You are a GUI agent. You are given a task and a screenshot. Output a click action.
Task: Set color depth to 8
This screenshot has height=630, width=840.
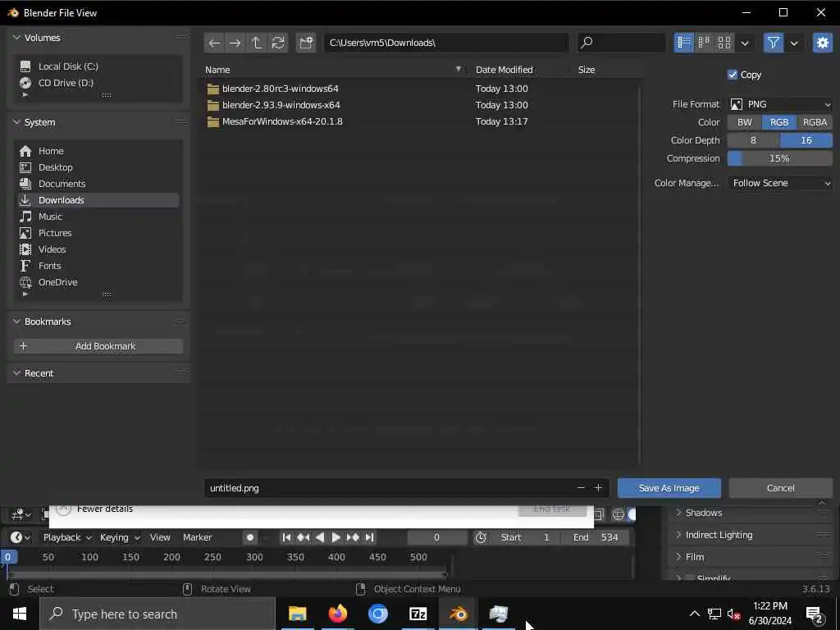tap(753, 140)
